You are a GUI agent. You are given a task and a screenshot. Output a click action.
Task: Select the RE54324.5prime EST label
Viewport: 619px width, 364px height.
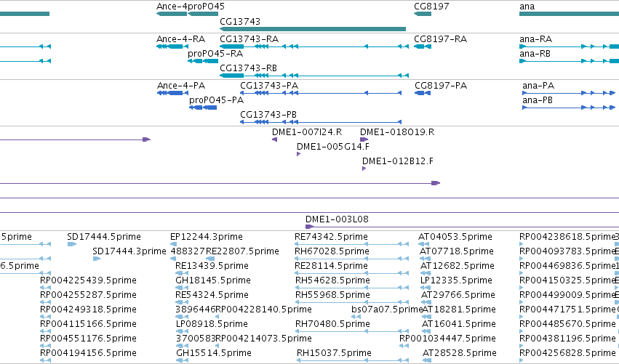click(x=212, y=295)
